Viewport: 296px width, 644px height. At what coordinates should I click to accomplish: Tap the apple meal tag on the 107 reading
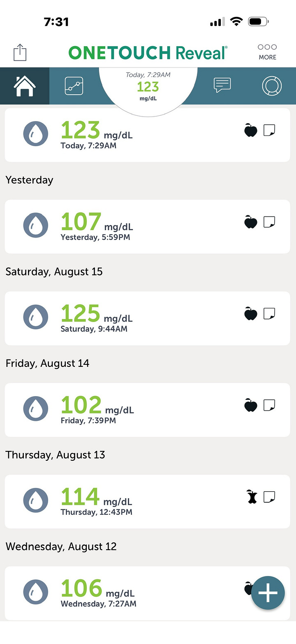pos(251,222)
